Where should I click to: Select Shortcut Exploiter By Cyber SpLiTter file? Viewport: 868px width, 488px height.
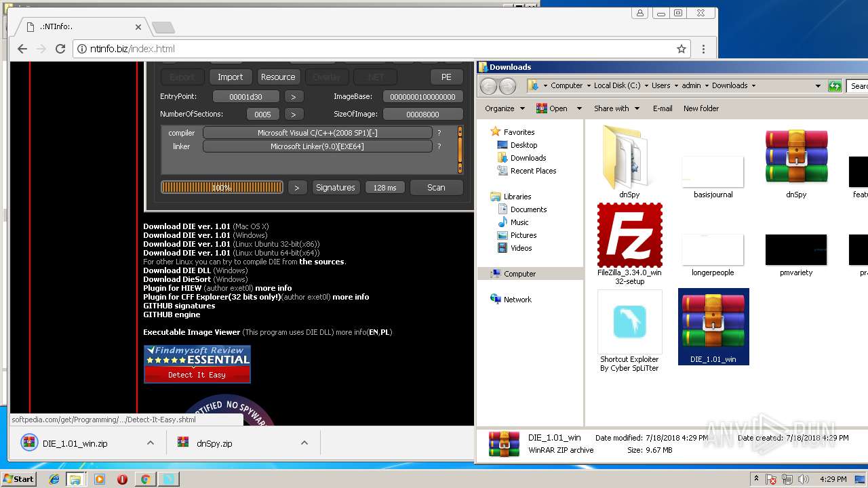(x=629, y=331)
